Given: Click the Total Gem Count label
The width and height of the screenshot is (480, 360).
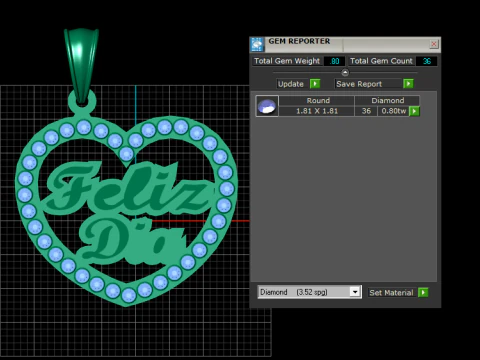Looking at the screenshot, I should (x=381, y=61).
